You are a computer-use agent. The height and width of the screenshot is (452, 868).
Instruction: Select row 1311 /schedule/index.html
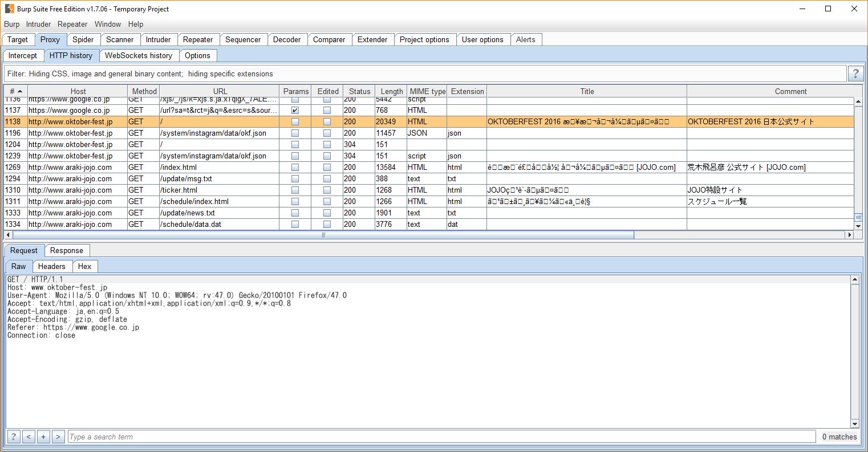pos(429,201)
